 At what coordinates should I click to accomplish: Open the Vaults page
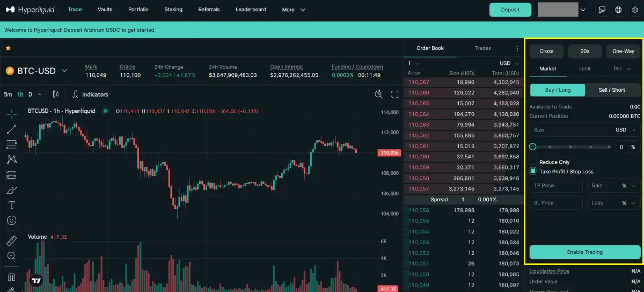[105, 10]
